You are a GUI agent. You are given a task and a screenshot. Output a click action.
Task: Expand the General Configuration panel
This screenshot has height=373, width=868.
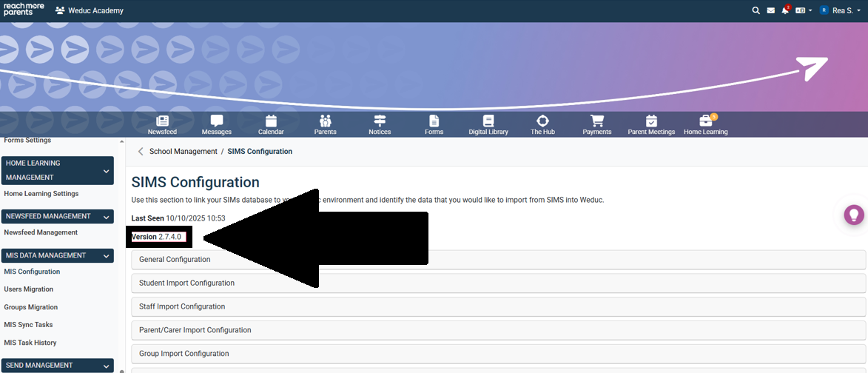[x=498, y=260]
